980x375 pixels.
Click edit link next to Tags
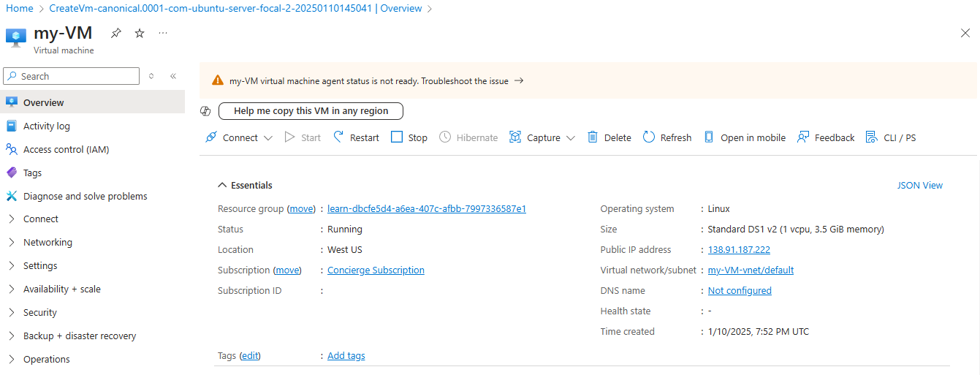pyautogui.click(x=250, y=355)
